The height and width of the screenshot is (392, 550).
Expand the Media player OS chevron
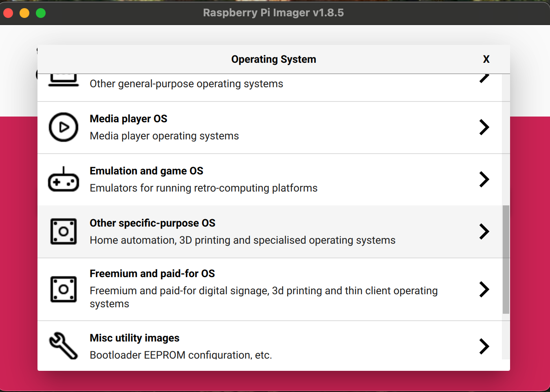pyautogui.click(x=484, y=127)
